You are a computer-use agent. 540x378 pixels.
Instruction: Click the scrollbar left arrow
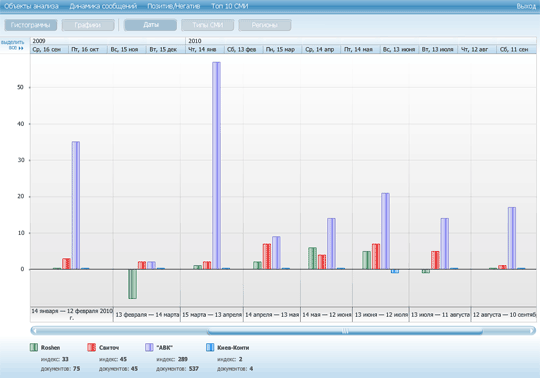34,331
